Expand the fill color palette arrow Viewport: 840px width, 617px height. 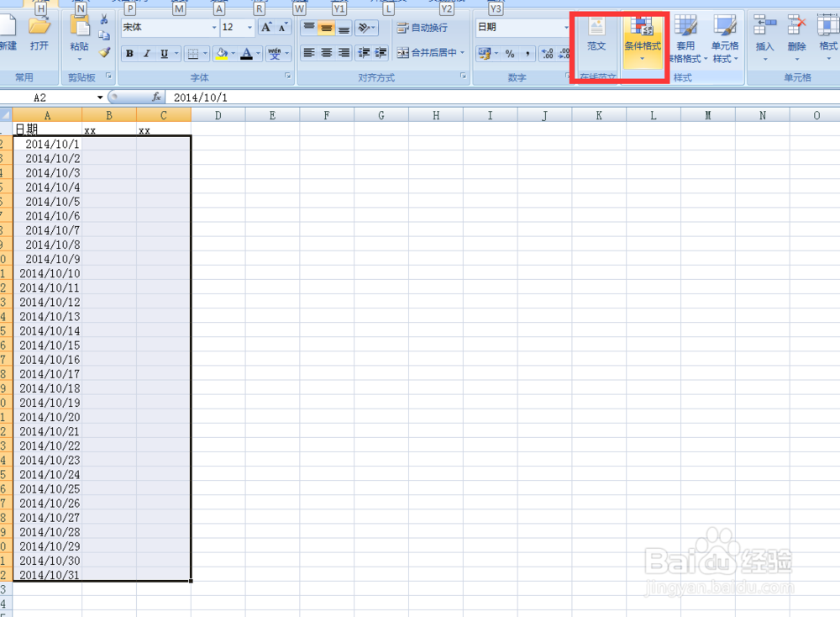click(233, 54)
